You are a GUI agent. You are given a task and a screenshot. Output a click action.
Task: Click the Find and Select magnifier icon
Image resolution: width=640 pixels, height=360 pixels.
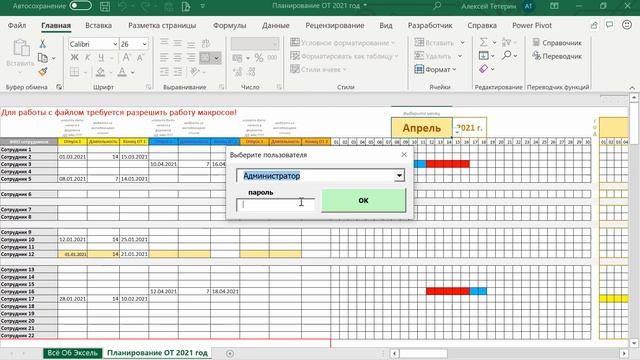tap(507, 55)
